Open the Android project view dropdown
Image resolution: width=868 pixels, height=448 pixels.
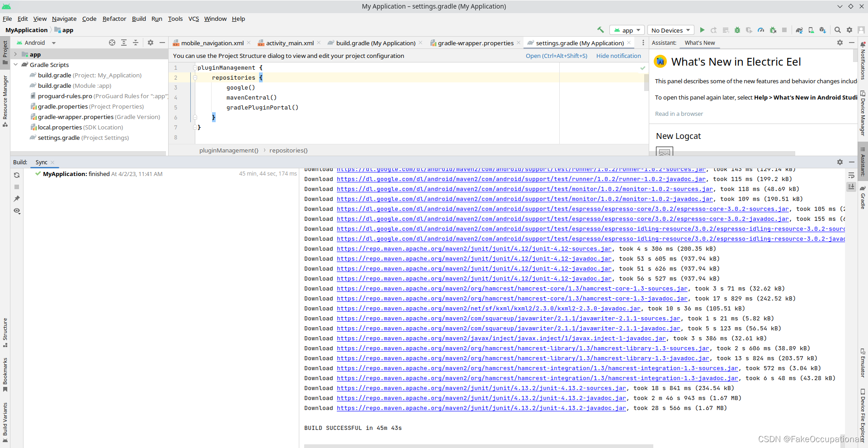tap(36, 43)
